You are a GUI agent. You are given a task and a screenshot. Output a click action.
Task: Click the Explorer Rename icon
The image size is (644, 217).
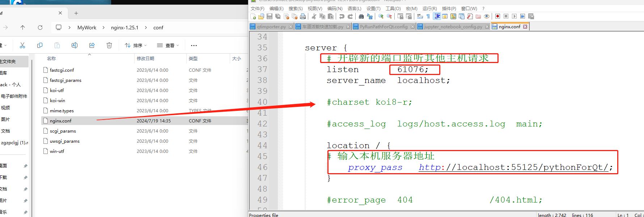(75, 45)
